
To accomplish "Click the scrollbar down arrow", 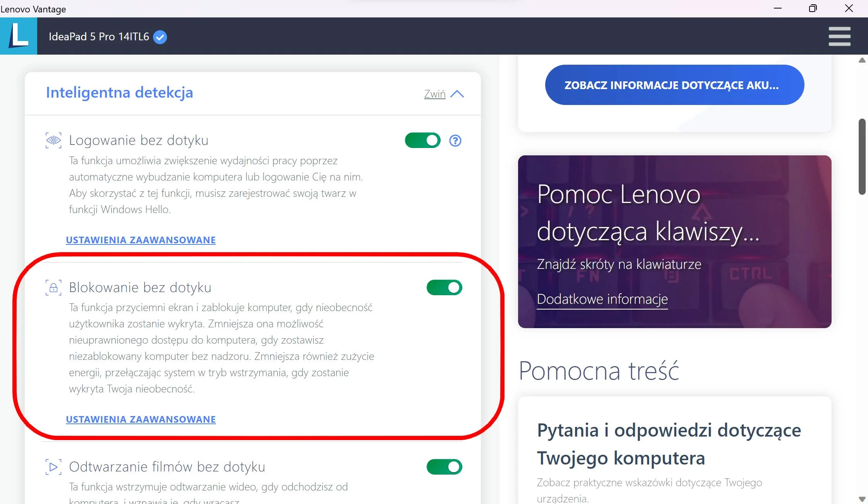I will (x=862, y=499).
